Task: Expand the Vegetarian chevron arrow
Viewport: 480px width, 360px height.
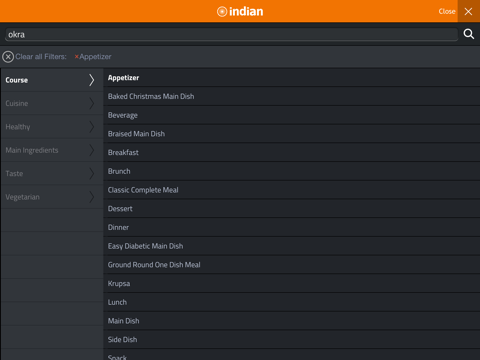Action: (x=92, y=197)
